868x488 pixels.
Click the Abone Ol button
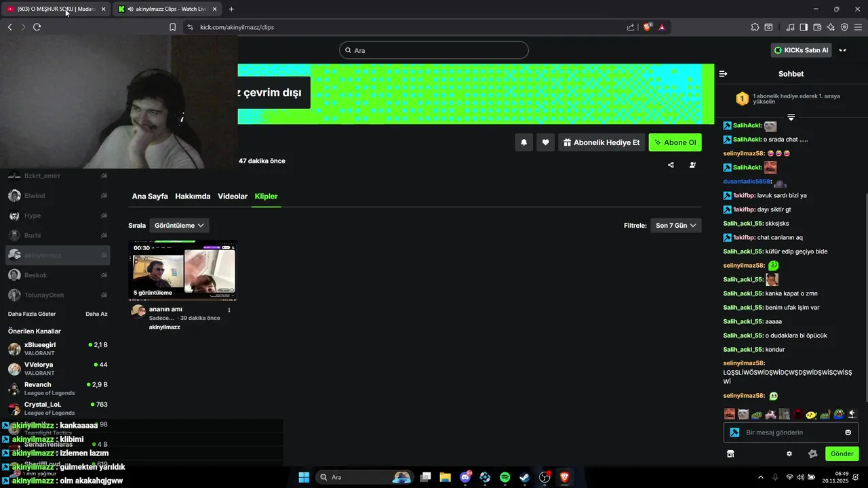click(675, 142)
